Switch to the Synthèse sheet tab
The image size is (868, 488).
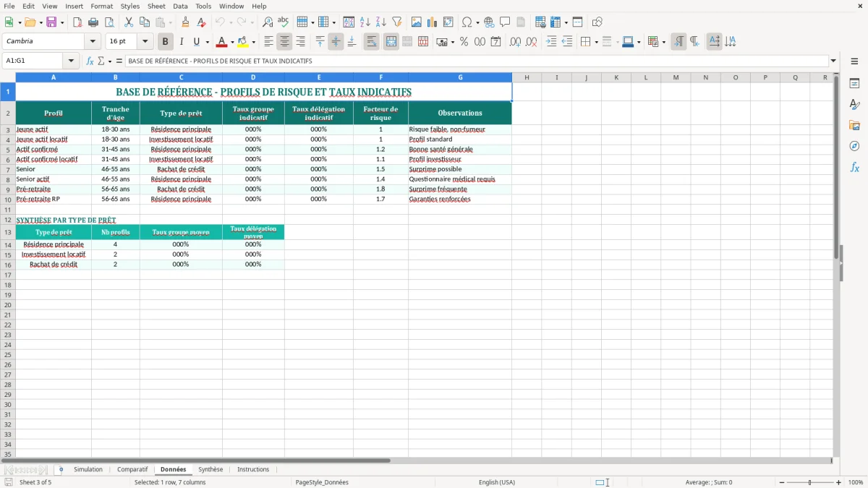tap(210, 470)
